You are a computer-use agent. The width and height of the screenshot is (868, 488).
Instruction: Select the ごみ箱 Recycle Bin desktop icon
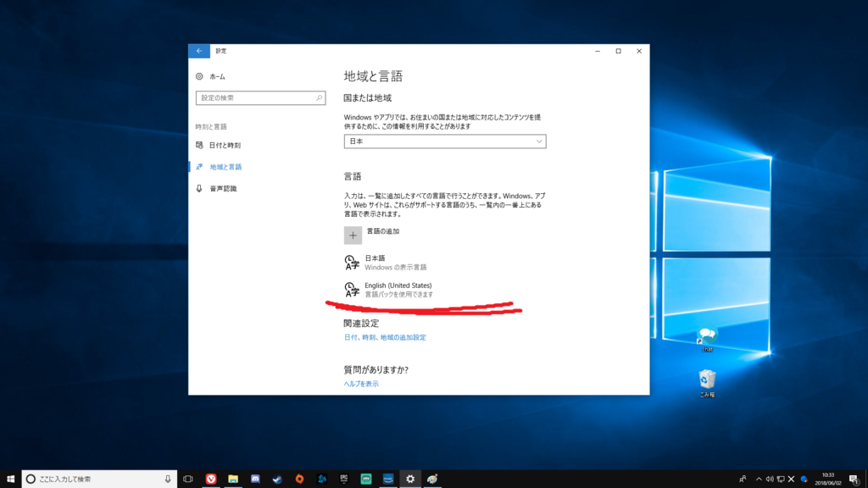(707, 384)
